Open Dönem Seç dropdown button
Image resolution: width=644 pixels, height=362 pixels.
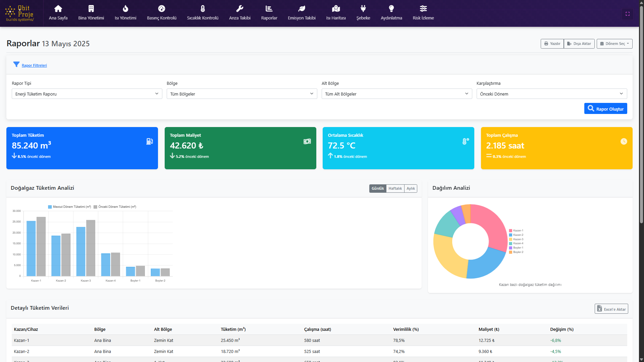(x=614, y=44)
